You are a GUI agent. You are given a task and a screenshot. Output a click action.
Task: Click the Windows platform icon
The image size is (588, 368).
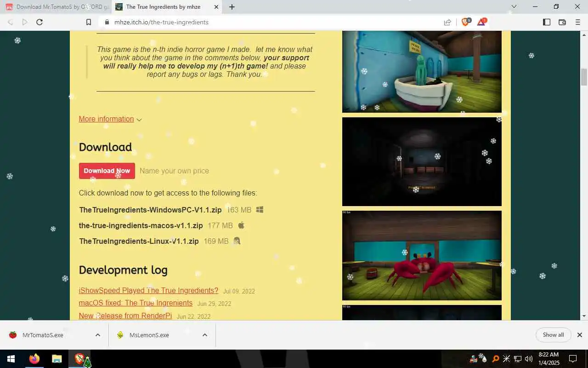[x=260, y=209]
